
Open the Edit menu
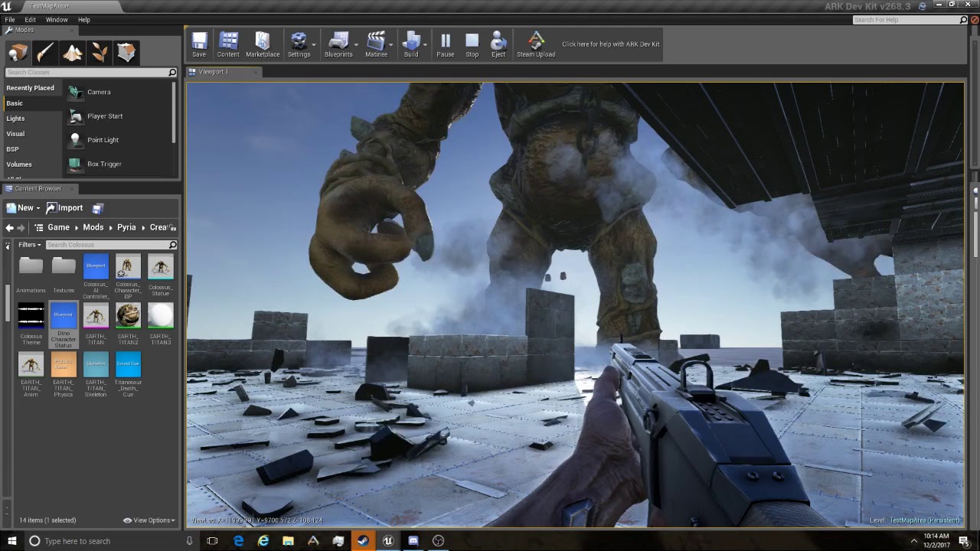pyautogui.click(x=30, y=20)
